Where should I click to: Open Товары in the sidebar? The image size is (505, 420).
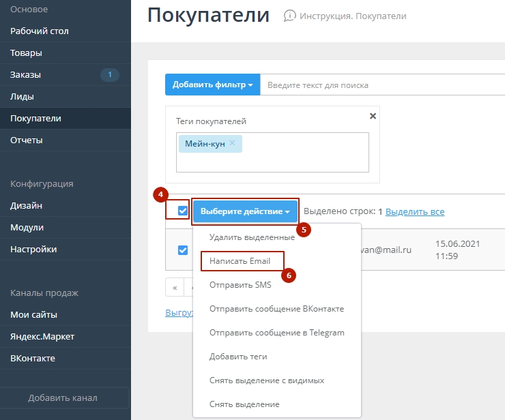point(26,52)
